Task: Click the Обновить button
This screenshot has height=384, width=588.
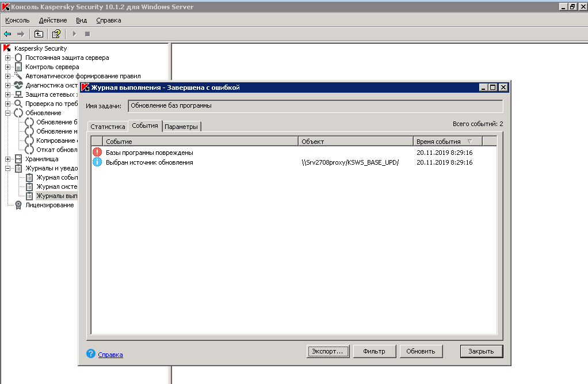Action: 421,351
